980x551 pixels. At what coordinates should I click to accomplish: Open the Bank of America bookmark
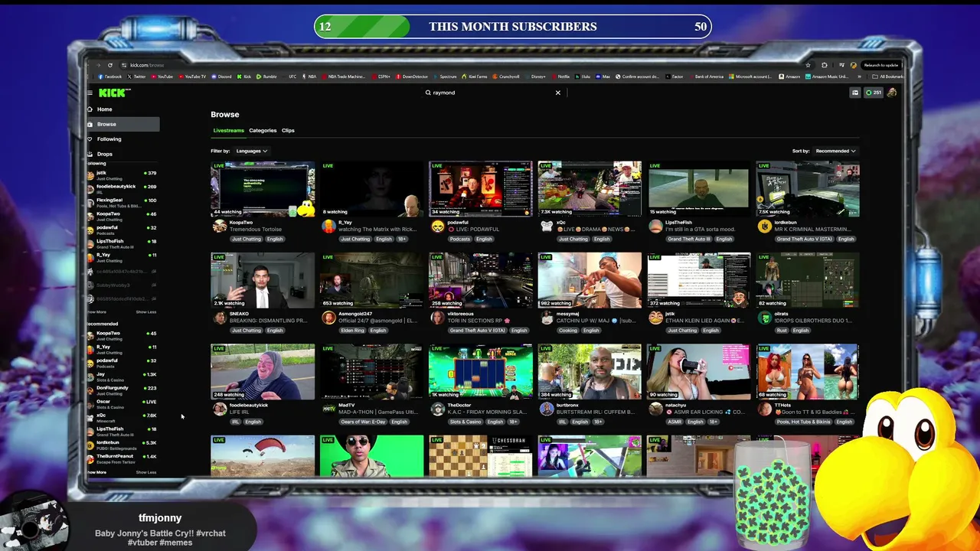(707, 77)
